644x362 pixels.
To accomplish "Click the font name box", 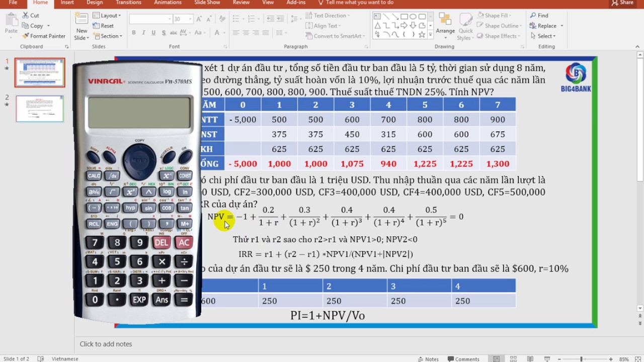I will click(x=150, y=19).
